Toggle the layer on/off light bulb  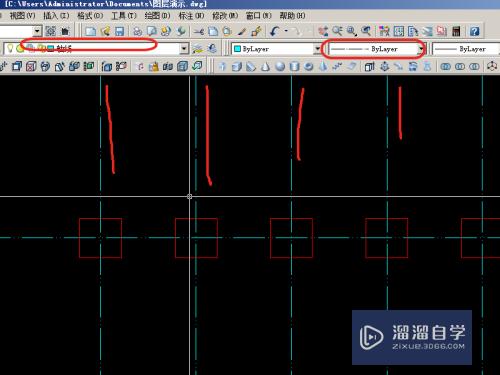(x=10, y=49)
